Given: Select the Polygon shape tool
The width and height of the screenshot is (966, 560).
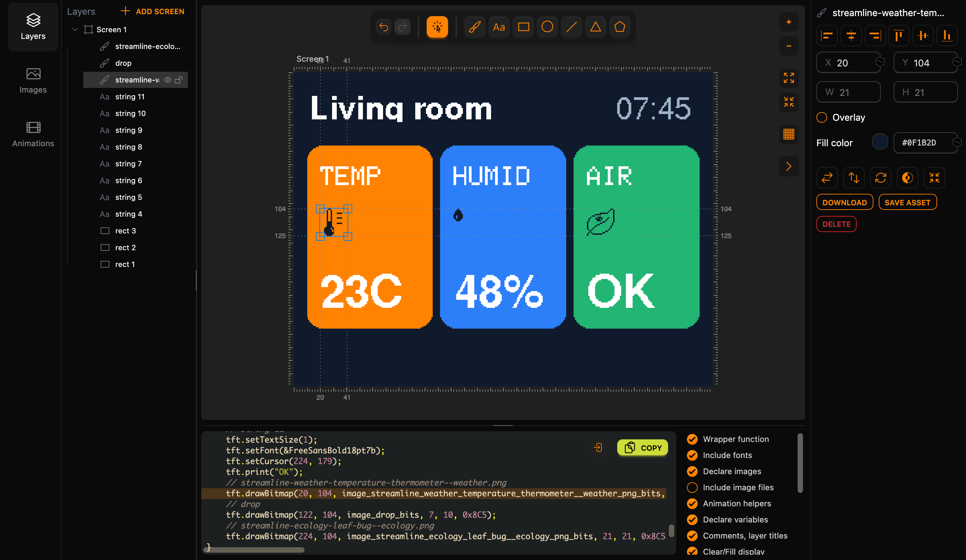Looking at the screenshot, I should 620,27.
